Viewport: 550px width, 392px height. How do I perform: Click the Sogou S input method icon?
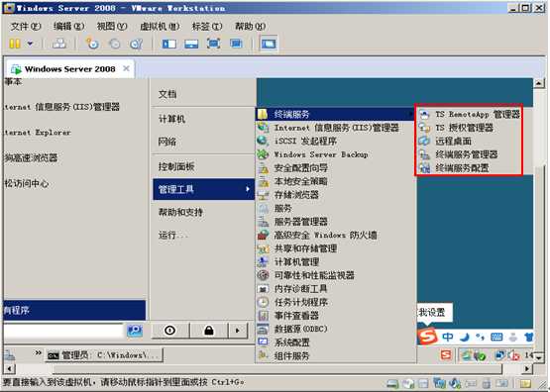[x=427, y=337]
